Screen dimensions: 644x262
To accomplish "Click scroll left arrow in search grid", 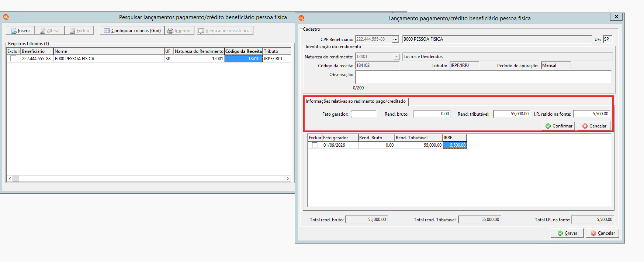I will (x=10, y=179).
